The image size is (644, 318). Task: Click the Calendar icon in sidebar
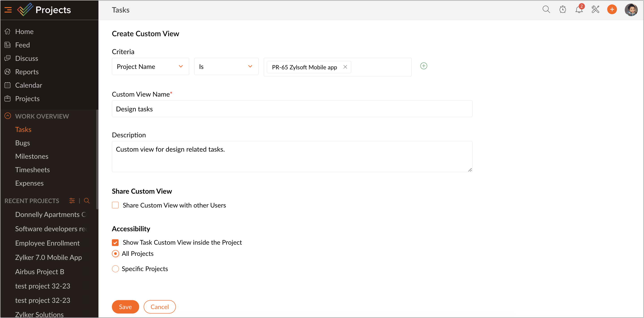point(8,85)
